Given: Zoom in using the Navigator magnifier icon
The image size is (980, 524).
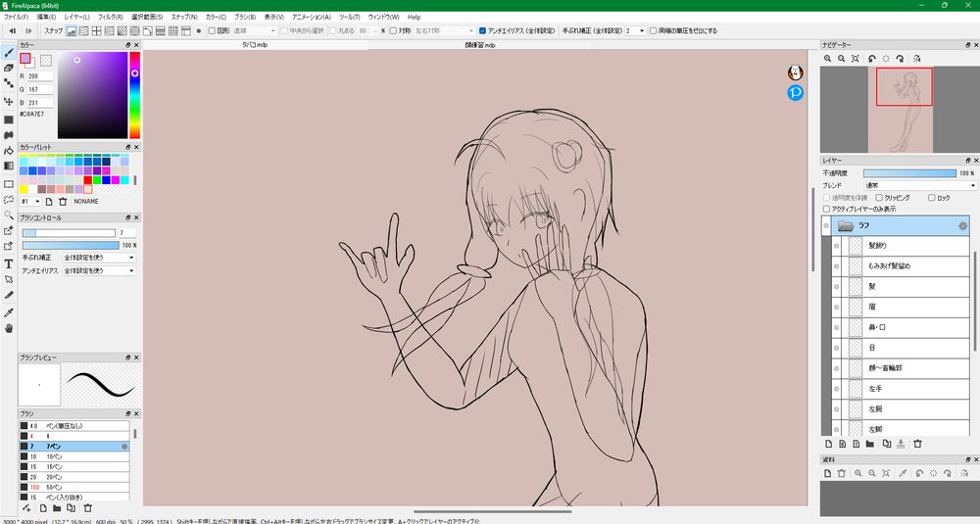Looking at the screenshot, I should (x=827, y=60).
